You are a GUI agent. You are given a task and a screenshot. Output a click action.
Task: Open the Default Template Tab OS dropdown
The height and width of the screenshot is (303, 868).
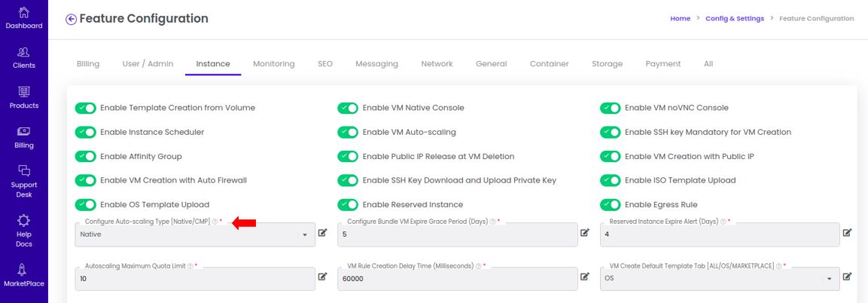point(720,279)
